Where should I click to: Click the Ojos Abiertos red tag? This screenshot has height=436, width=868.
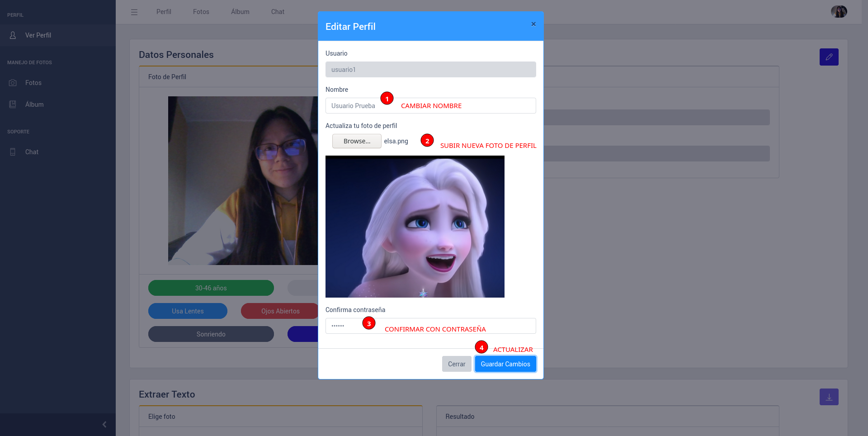tap(280, 311)
